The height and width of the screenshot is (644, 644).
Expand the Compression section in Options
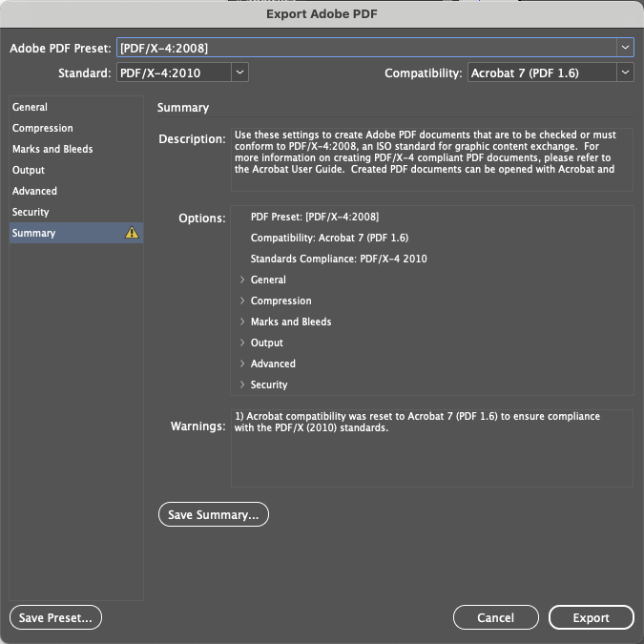242,301
